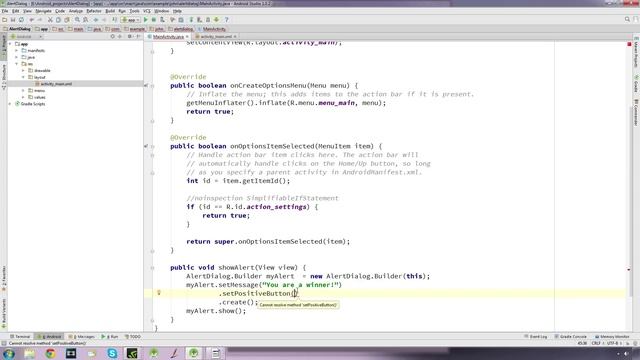Click the intention lightbulb in editor gutter

(x=159, y=293)
